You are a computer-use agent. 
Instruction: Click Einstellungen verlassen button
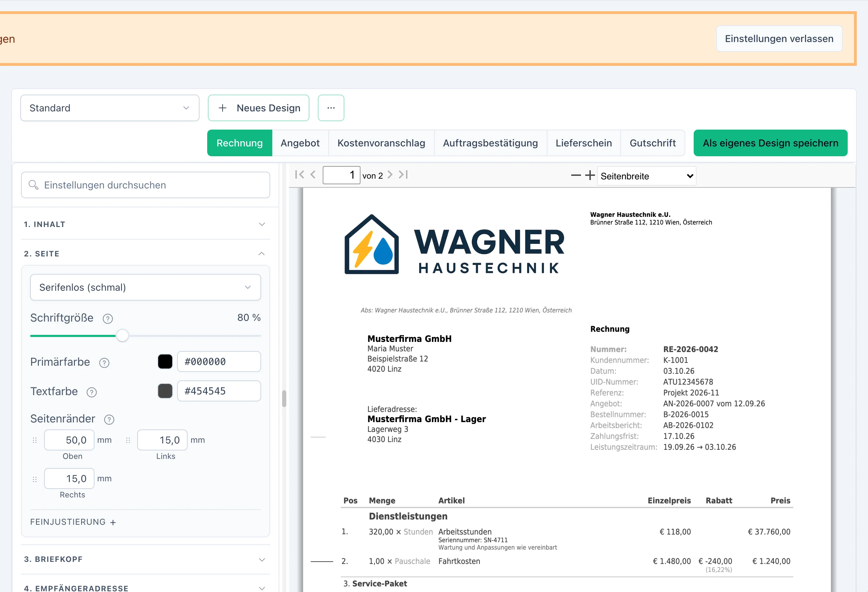[x=779, y=39]
